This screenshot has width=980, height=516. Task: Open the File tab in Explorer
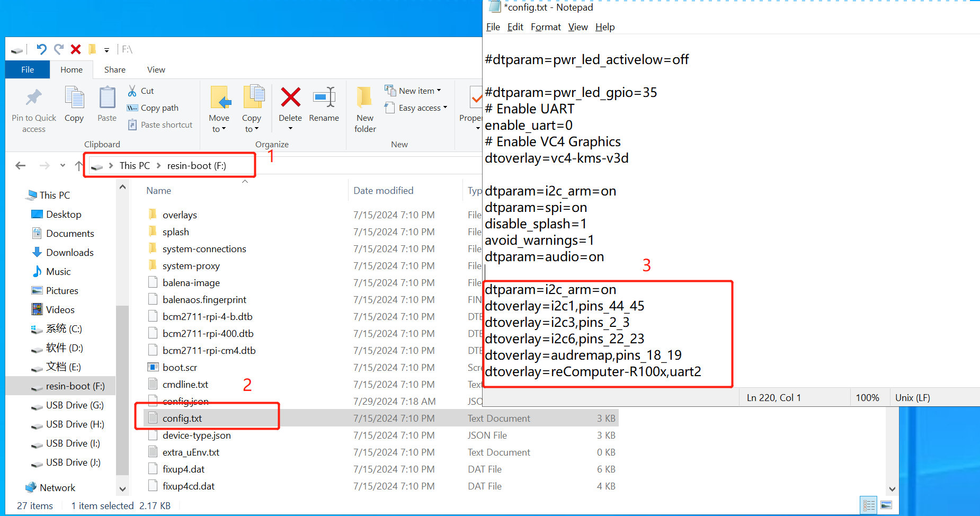coord(28,70)
